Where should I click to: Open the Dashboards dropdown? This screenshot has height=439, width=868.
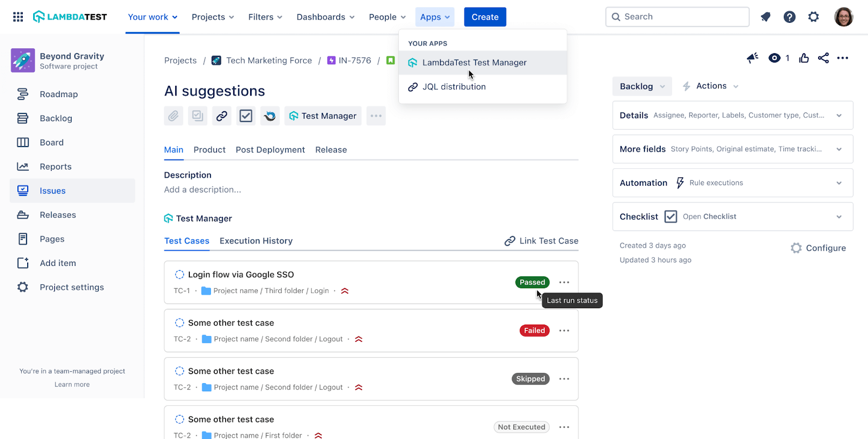[x=325, y=17]
